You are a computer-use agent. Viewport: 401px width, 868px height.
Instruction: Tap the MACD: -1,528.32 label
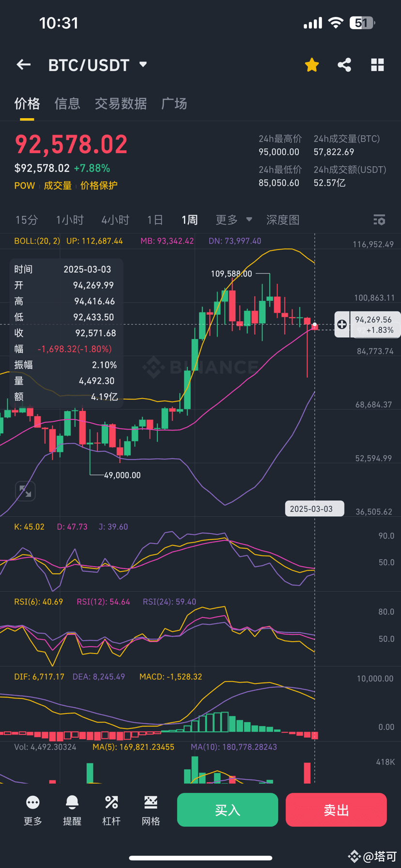(170, 677)
